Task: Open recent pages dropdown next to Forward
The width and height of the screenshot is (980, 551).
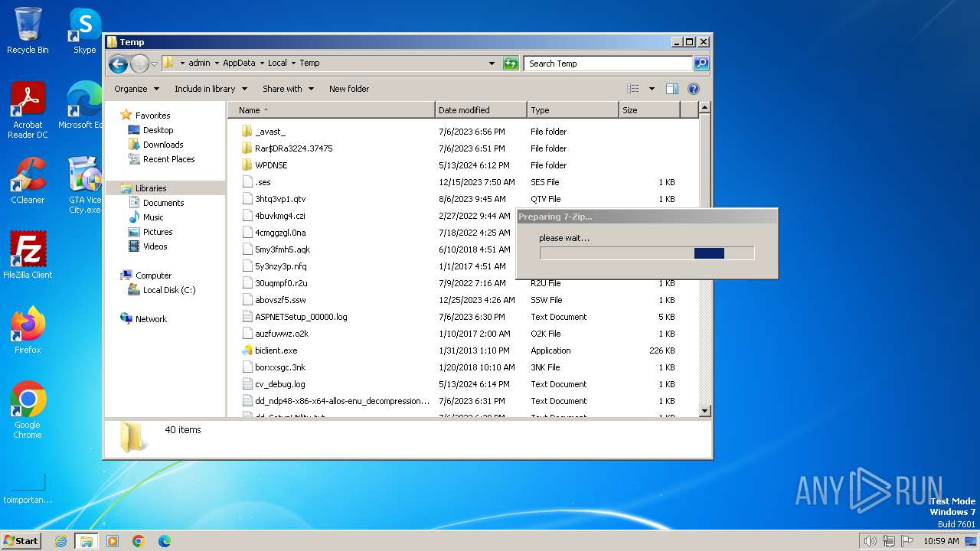Action: point(154,64)
